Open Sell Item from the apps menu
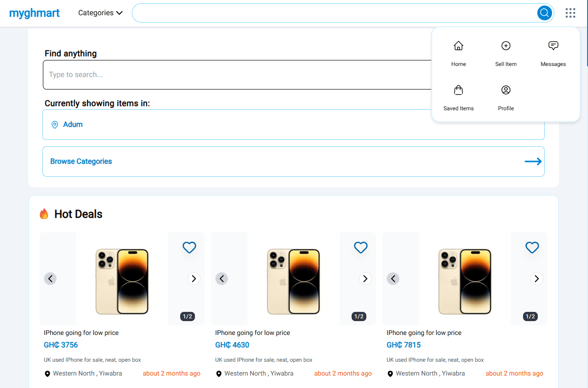 506,46
